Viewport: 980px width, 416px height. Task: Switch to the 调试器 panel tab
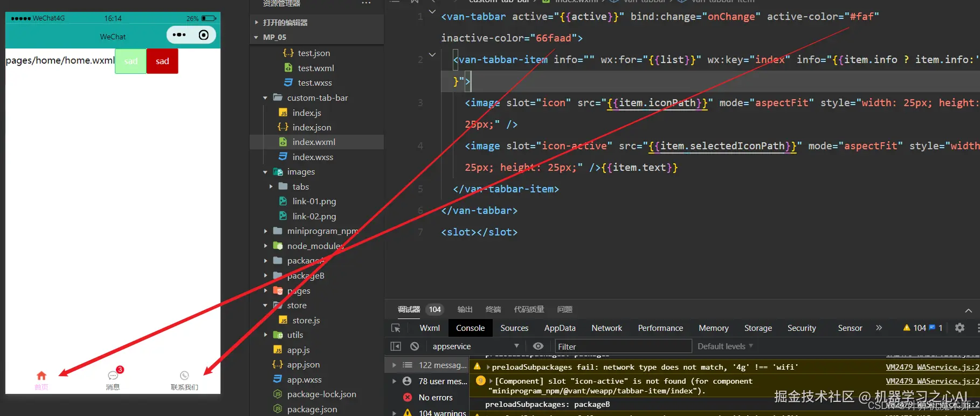[409, 309]
